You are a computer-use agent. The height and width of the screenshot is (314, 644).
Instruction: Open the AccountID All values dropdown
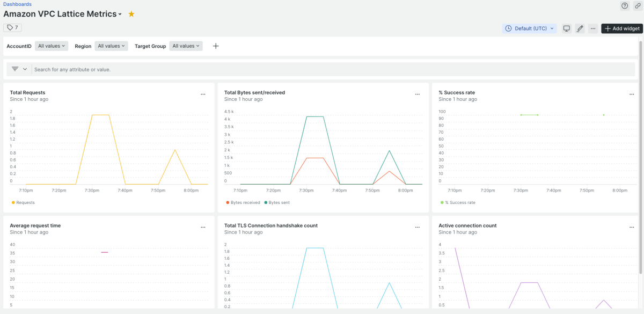tap(52, 46)
